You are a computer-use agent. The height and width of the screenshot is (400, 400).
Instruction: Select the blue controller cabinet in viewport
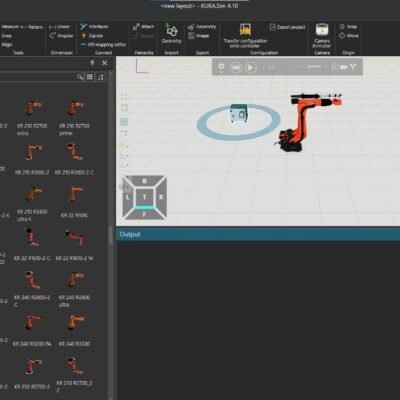(238, 114)
